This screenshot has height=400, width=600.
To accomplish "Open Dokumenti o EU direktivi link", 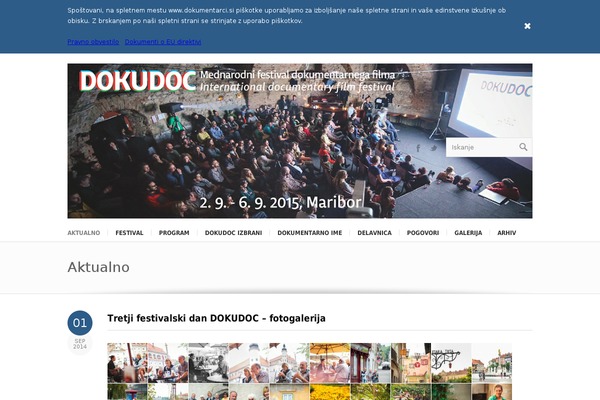I will (x=163, y=42).
